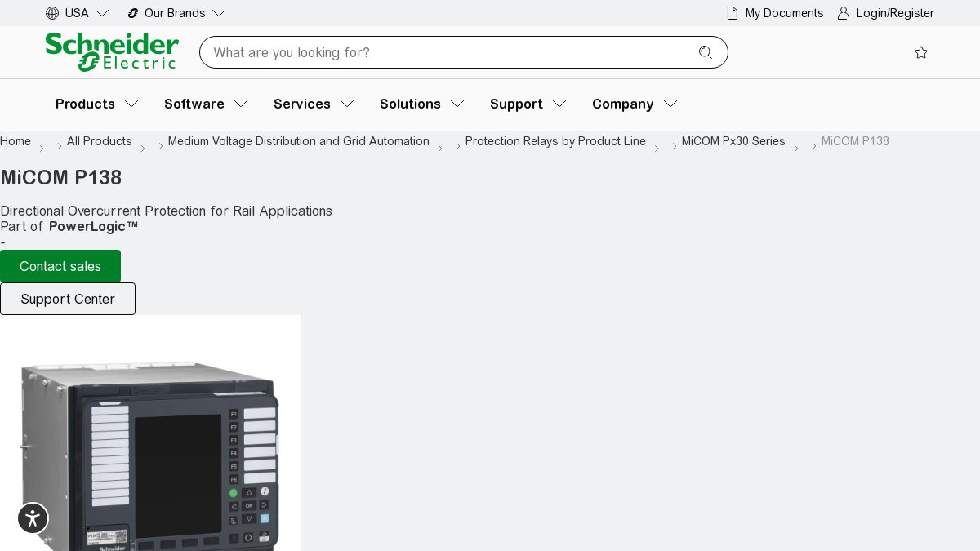This screenshot has width=980, height=551.
Task: Click the Support Center button
Action: [x=68, y=299]
